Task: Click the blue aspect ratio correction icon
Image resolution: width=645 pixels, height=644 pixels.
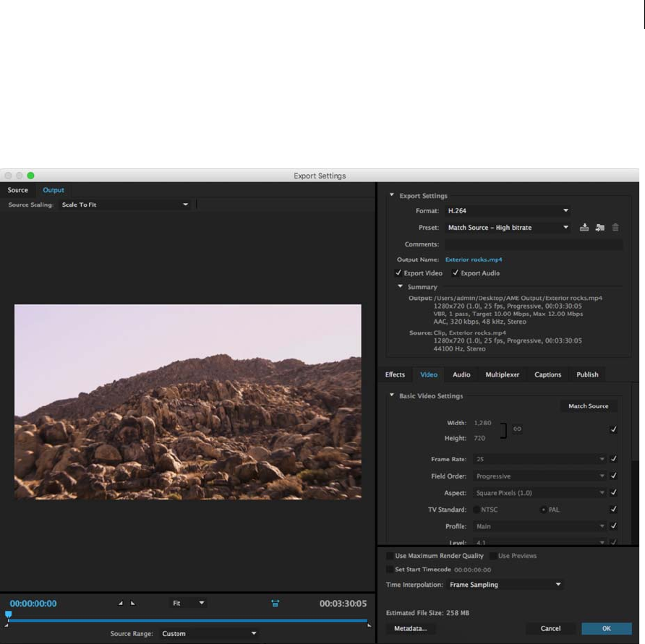Action: click(275, 603)
